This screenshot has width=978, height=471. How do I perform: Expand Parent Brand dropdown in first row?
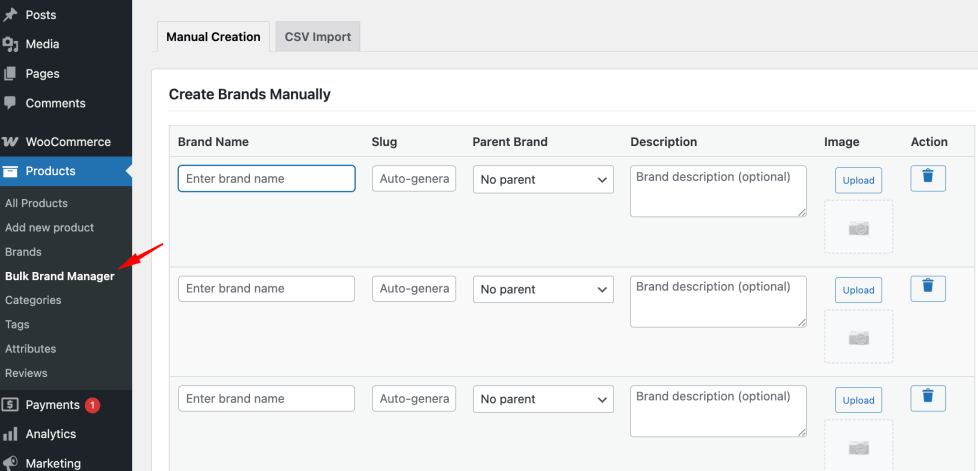[x=543, y=179]
